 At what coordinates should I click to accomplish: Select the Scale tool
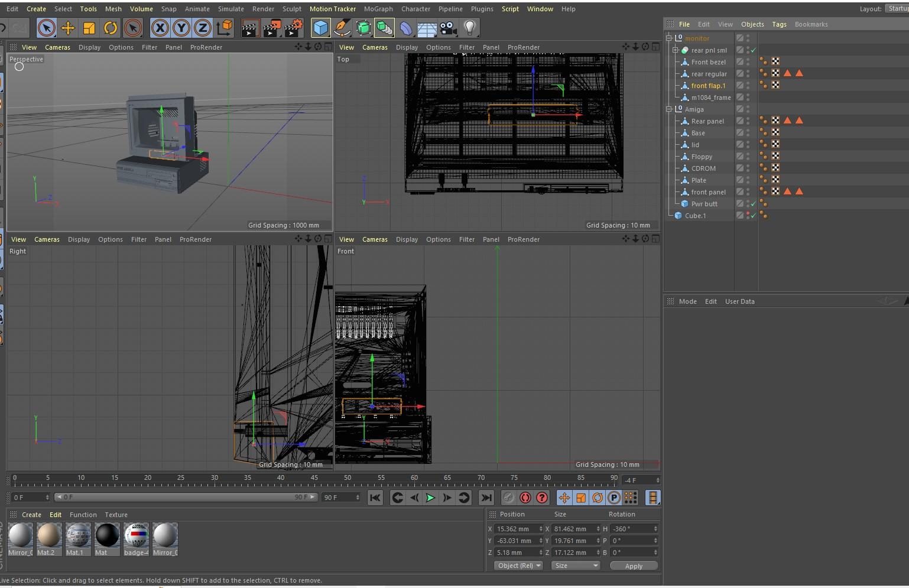(x=89, y=27)
